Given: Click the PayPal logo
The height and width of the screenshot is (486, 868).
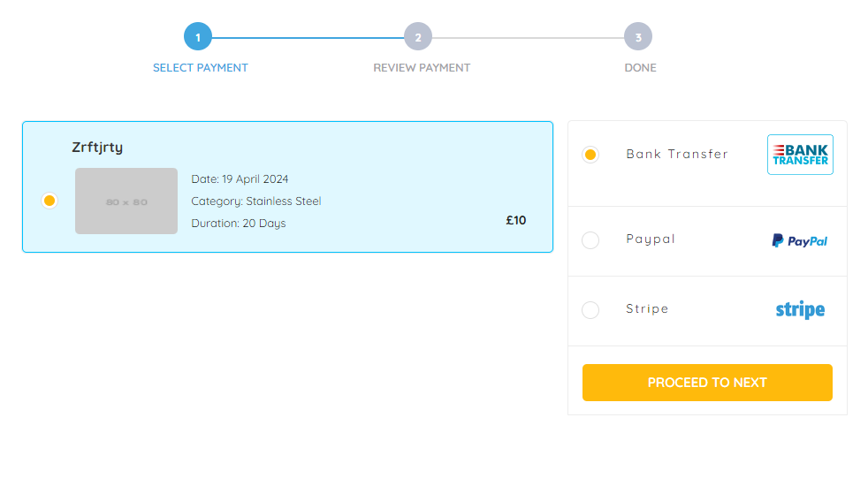Looking at the screenshot, I should [x=800, y=240].
